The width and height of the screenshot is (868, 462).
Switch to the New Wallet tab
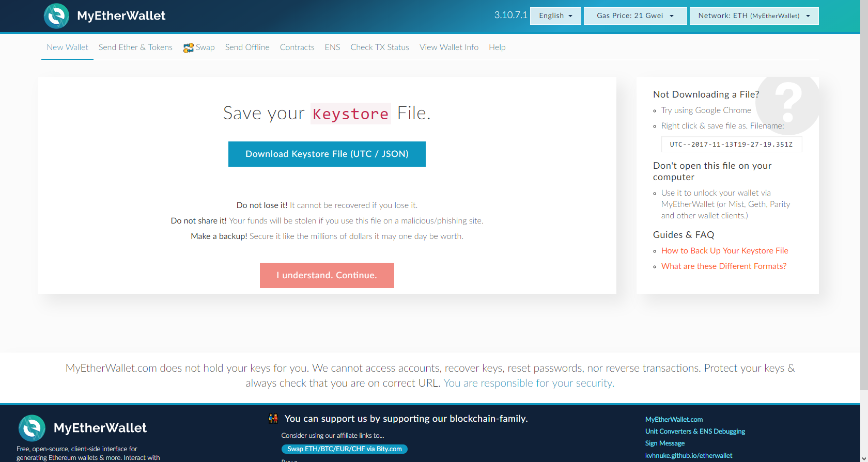67,47
